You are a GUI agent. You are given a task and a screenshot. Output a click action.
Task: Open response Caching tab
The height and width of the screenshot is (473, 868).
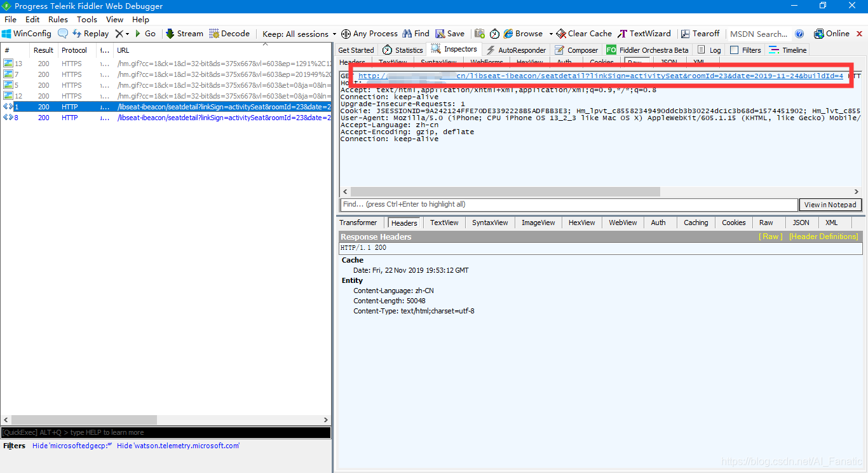(696, 223)
